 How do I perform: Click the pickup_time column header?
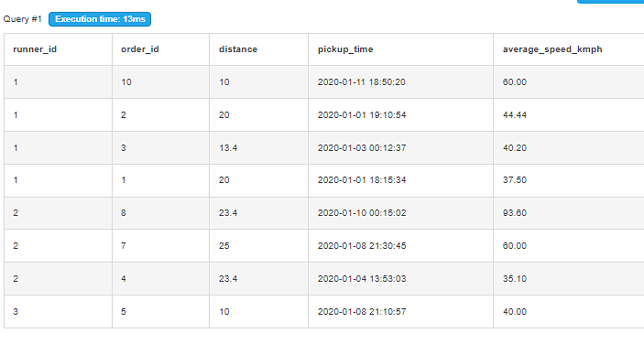[x=400, y=49]
